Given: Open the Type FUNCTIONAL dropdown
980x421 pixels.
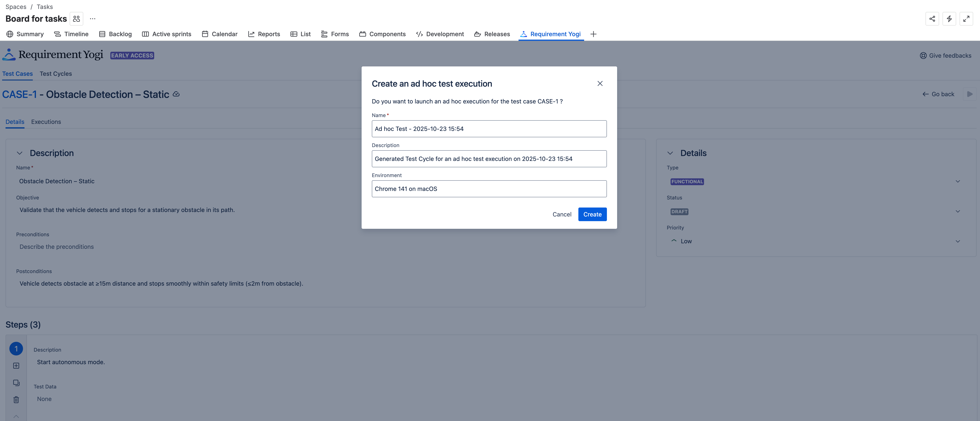Looking at the screenshot, I should coord(814,181).
